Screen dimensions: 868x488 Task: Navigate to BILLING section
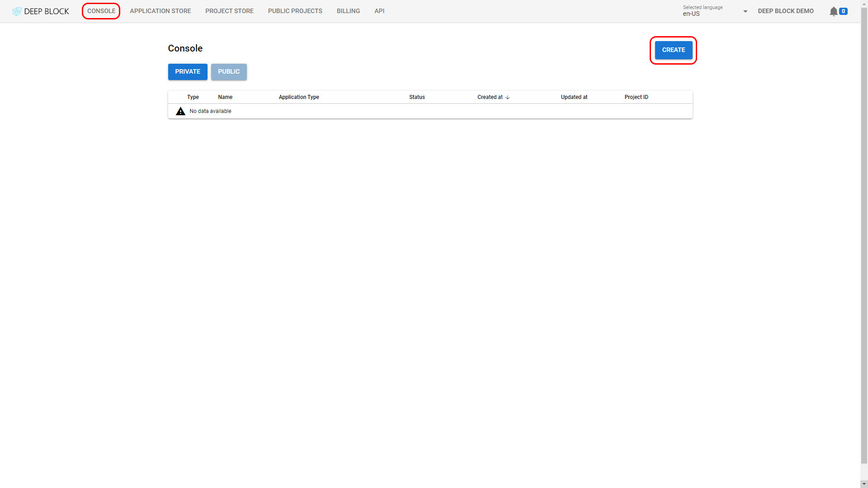348,11
